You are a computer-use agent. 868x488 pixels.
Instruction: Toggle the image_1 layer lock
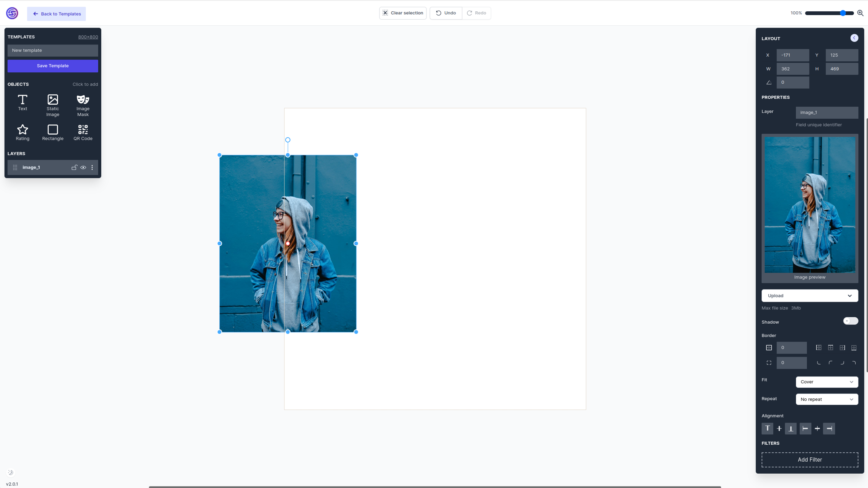(74, 167)
